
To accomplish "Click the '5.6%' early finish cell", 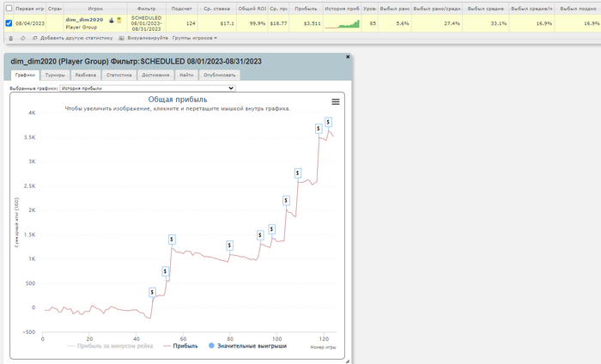I will coord(395,23).
